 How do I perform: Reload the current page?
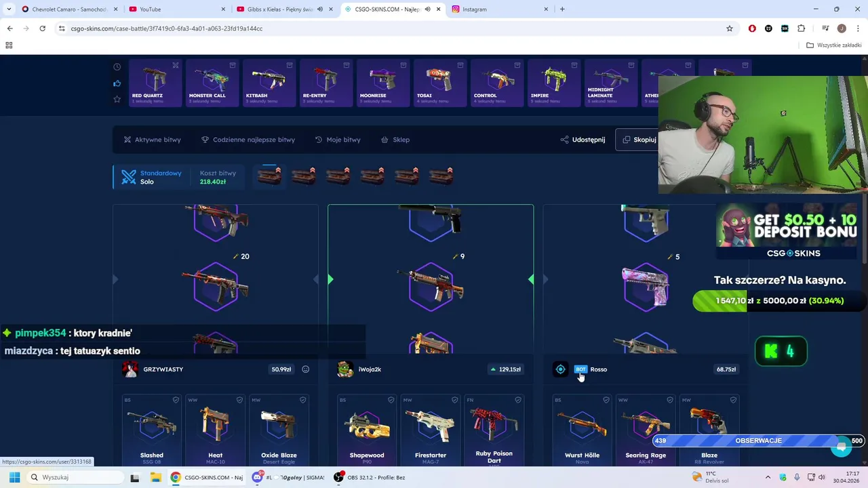pyautogui.click(x=42, y=28)
